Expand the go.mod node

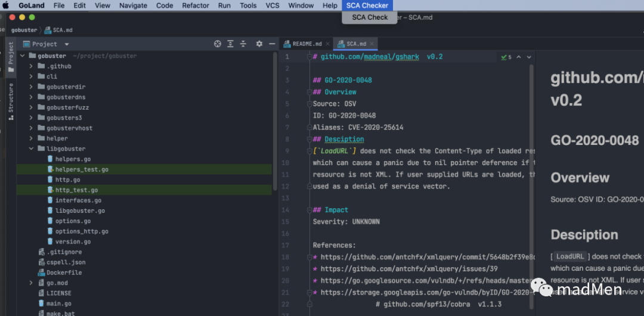point(31,283)
